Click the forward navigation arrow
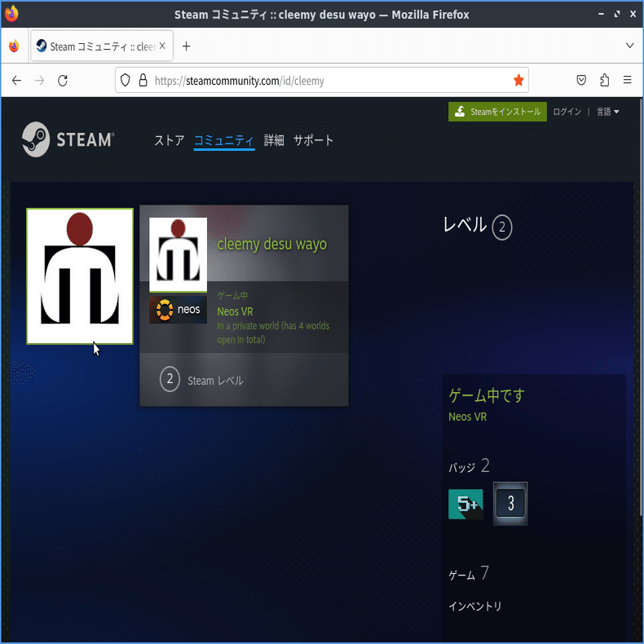 pyautogui.click(x=39, y=81)
